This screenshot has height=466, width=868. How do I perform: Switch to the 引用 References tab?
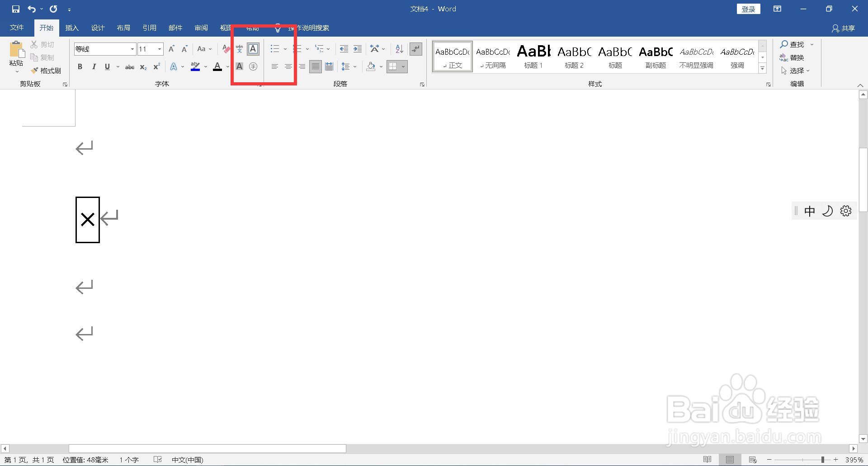(x=149, y=28)
